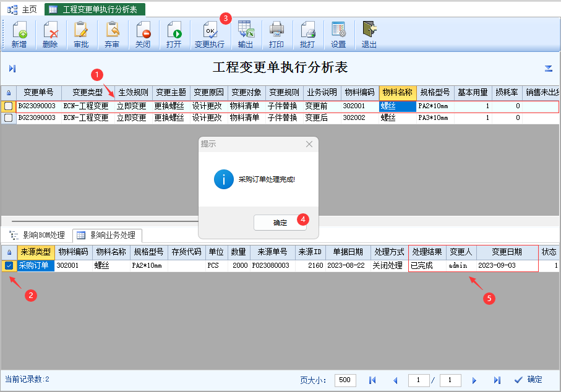561x392 pixels.
Task: Click 确定 button in 提示 dialog
Action: tap(280, 223)
